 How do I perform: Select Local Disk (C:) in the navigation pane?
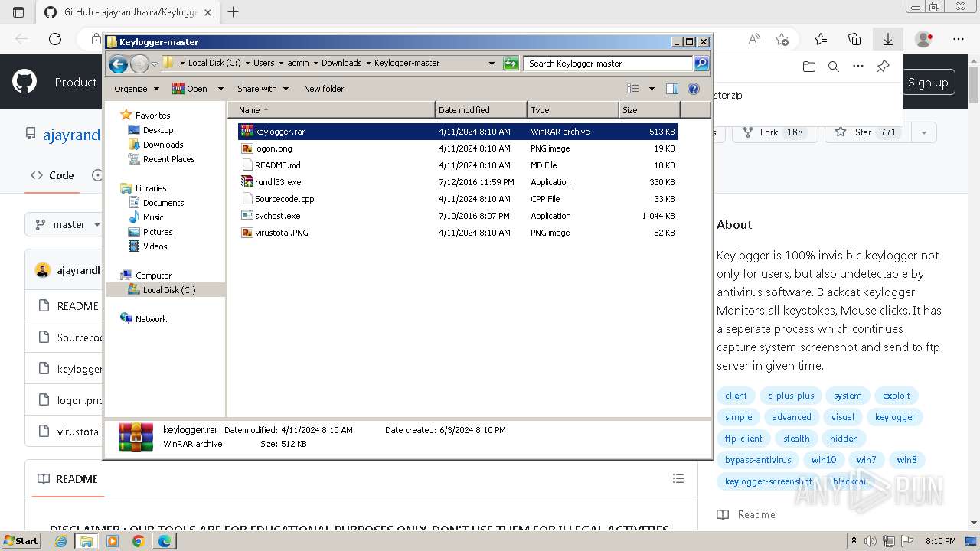(x=169, y=290)
